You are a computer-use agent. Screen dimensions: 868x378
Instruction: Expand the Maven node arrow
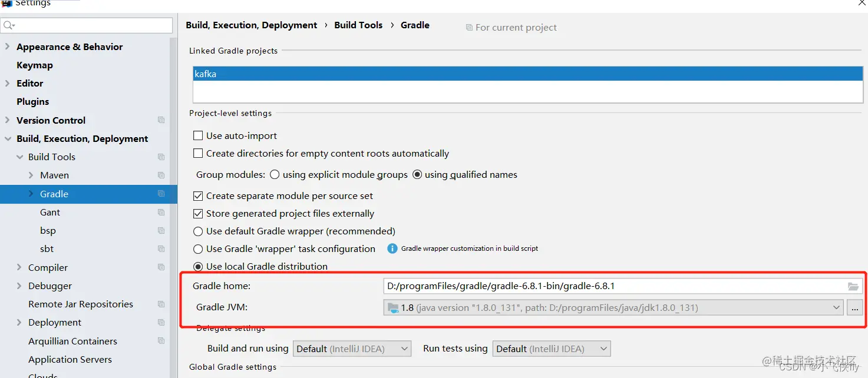[x=31, y=175]
